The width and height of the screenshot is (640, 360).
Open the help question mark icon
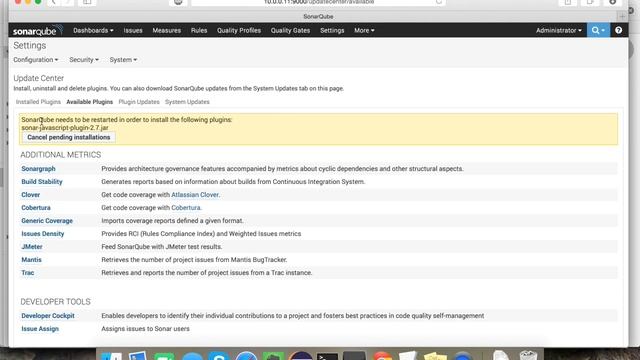pyautogui.click(x=618, y=30)
